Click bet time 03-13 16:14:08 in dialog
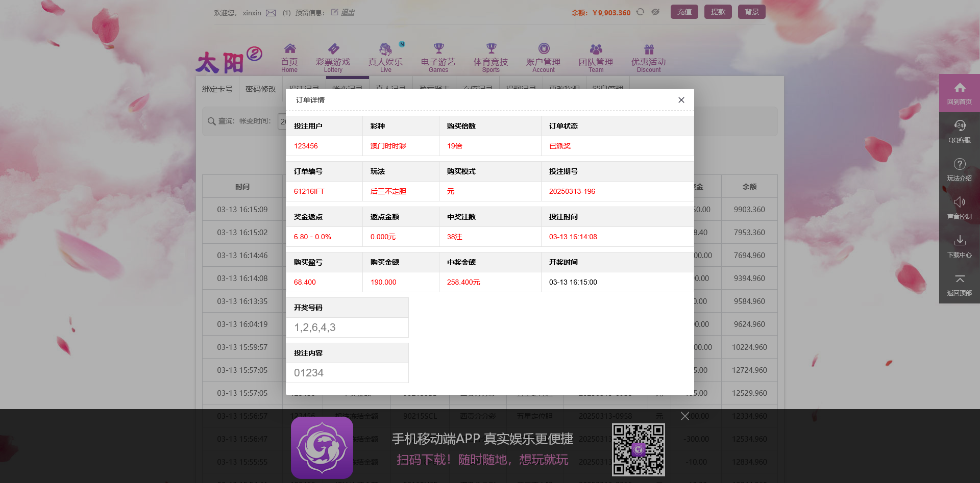Viewport: 980px width, 483px height. 573,237
